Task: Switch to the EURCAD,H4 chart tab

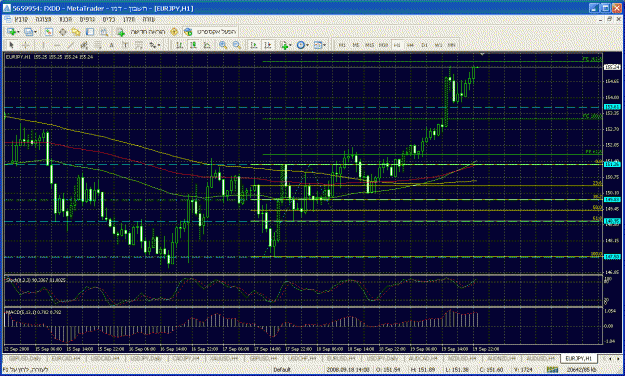Action: click(x=66, y=359)
